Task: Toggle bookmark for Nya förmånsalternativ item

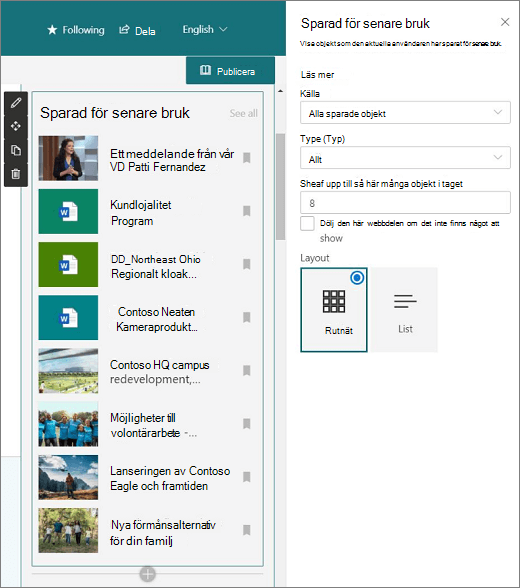Action: (x=246, y=530)
